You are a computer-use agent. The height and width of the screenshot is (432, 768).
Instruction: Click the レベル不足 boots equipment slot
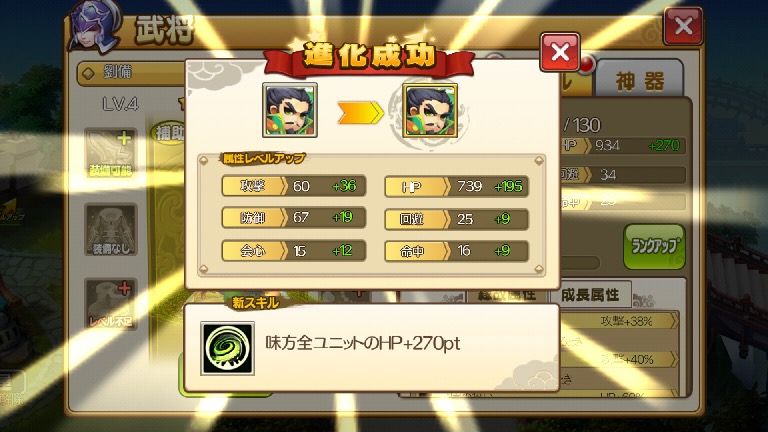click(x=111, y=304)
